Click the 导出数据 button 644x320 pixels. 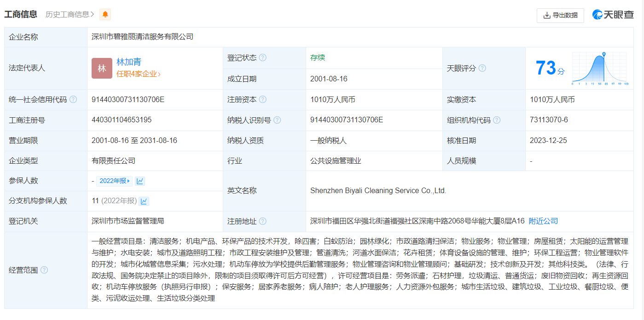tap(560, 15)
